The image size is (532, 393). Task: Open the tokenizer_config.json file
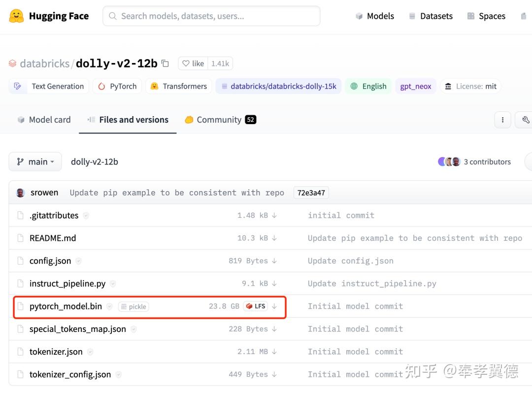tap(70, 374)
